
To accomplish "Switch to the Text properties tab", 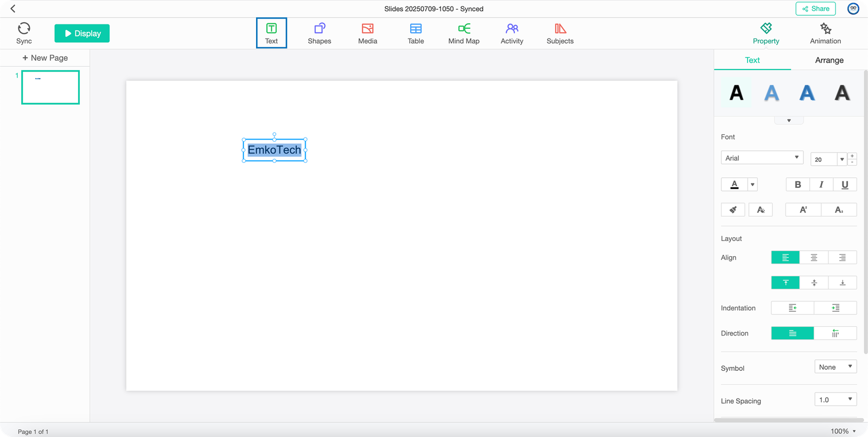I will click(x=752, y=60).
